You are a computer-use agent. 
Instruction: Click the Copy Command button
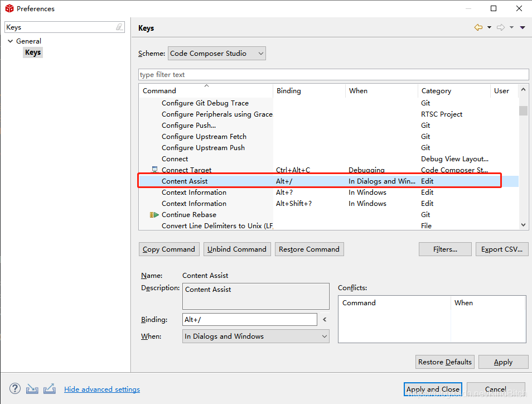pyautogui.click(x=168, y=249)
